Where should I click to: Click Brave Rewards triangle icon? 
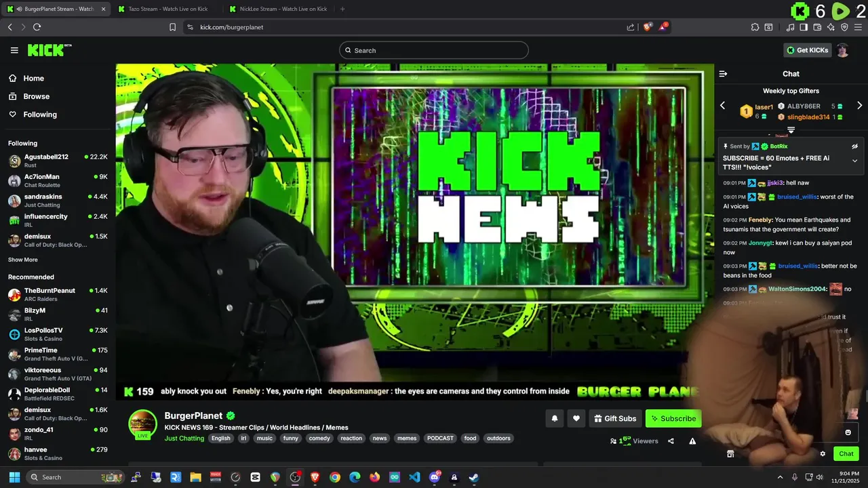(664, 27)
